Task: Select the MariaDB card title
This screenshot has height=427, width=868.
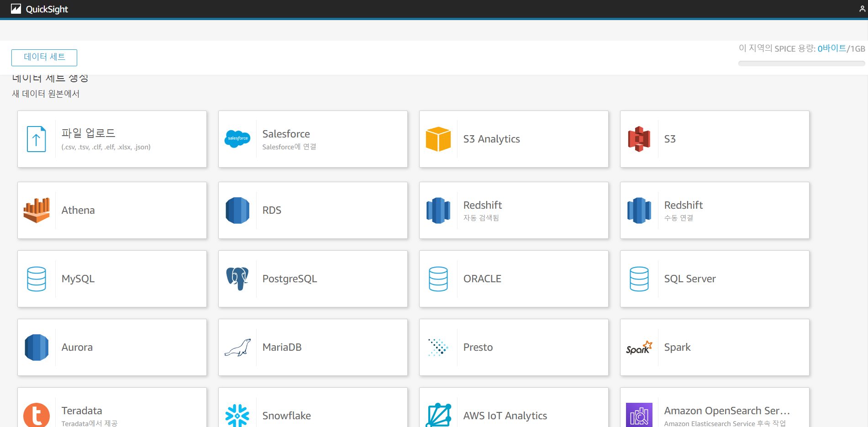Action: tap(282, 347)
